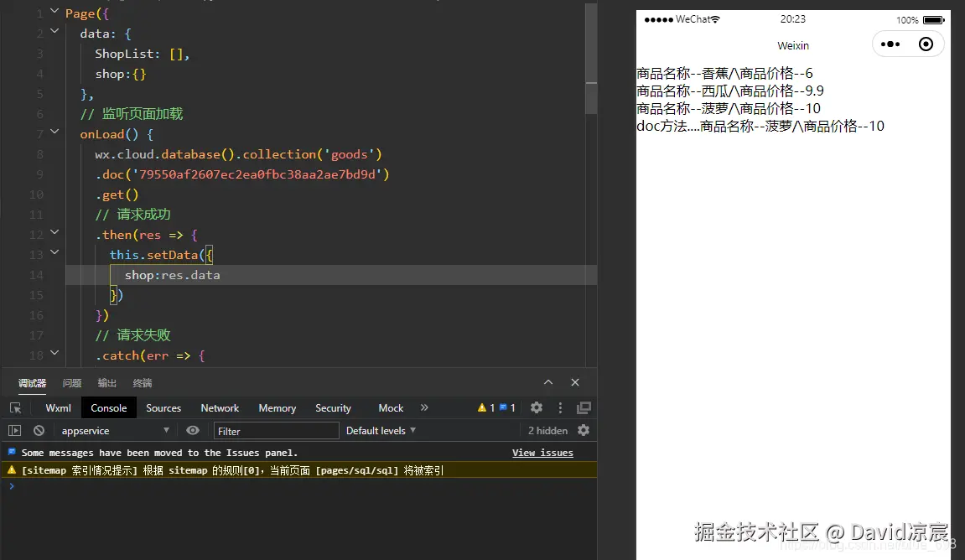
Task: Switch to the Network tab
Action: 220,408
